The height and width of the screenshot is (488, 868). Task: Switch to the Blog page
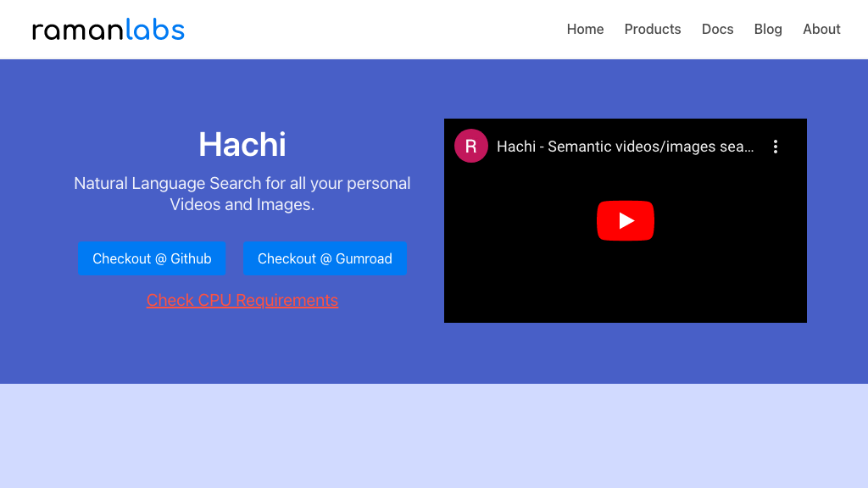(768, 29)
